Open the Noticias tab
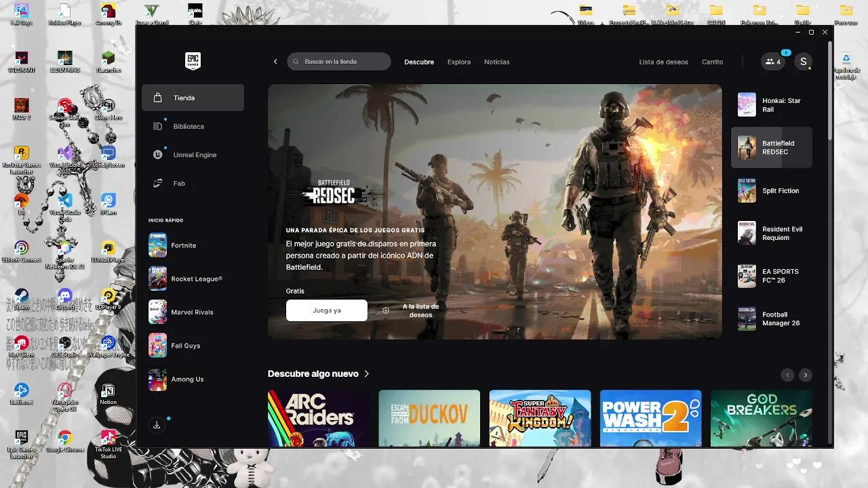This screenshot has height=488, width=868. click(x=496, y=62)
